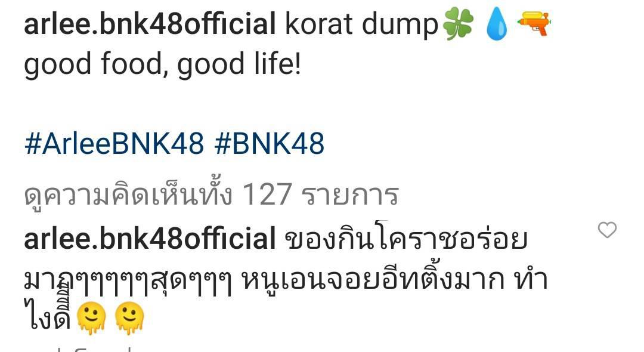Tap the first melting face emoji
The height and width of the screenshot is (352, 644).
tap(91, 319)
